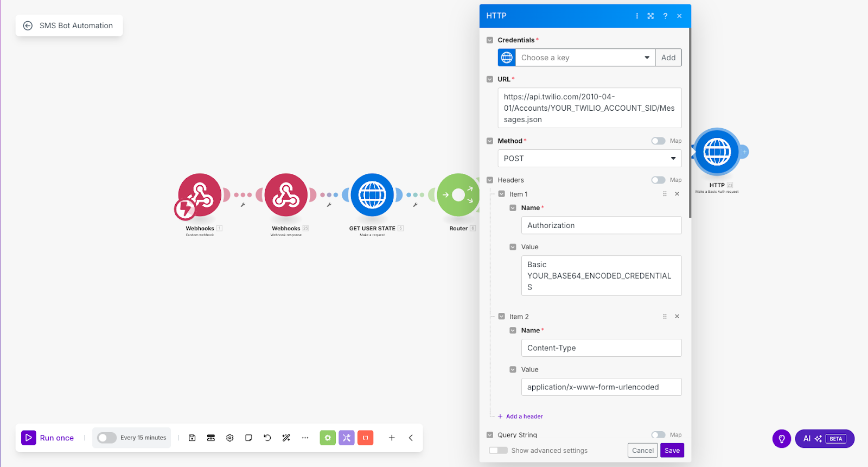This screenshot has height=467, width=868.
Task: Save the HTTP module settings
Action: click(672, 450)
